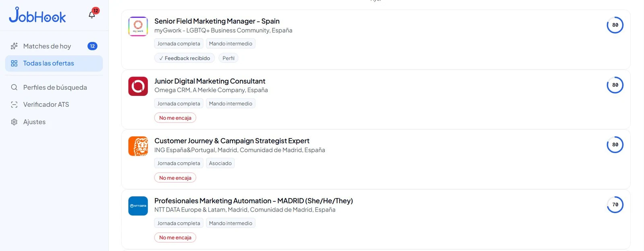Toggle No me encaja on NTT DATA offer
The height and width of the screenshot is (251, 644).
[x=175, y=238]
